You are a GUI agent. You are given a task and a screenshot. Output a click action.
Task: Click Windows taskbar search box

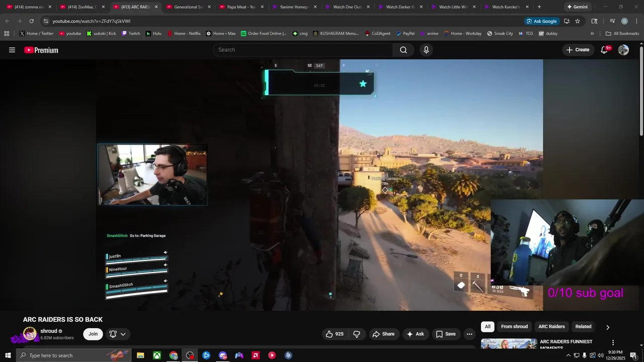tap(73, 355)
